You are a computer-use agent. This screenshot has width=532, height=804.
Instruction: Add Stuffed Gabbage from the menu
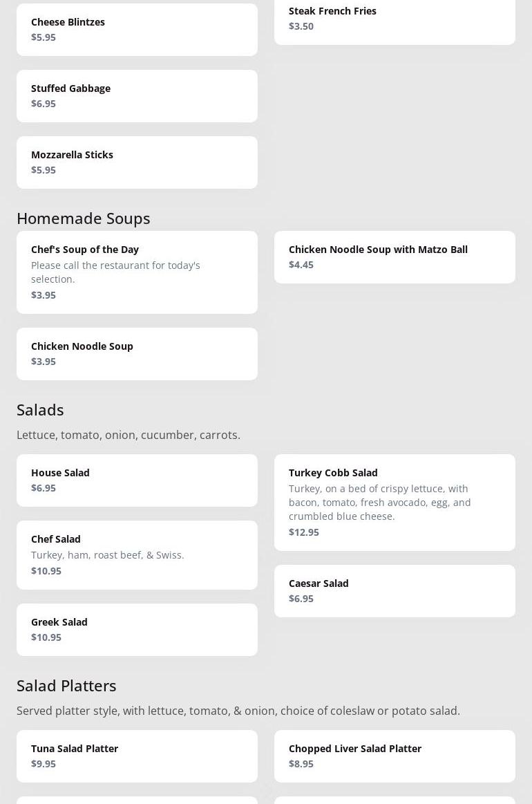coord(137,96)
